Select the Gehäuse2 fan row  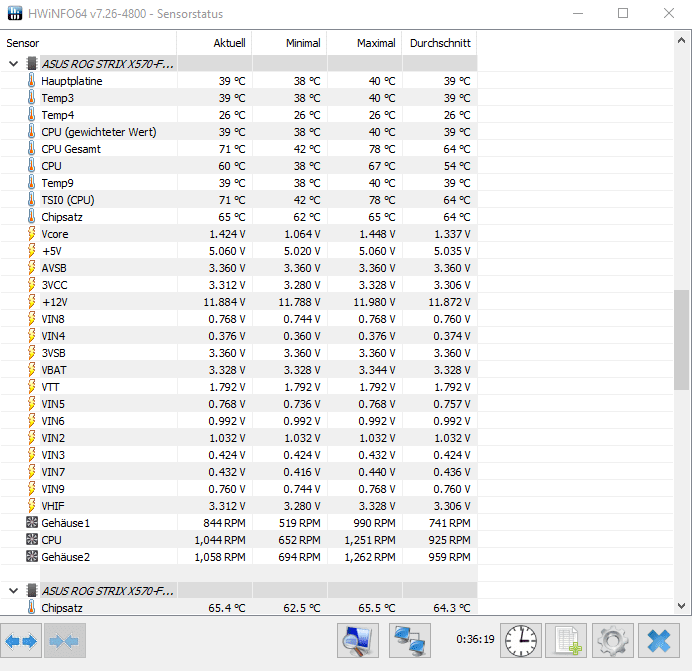tap(238, 557)
